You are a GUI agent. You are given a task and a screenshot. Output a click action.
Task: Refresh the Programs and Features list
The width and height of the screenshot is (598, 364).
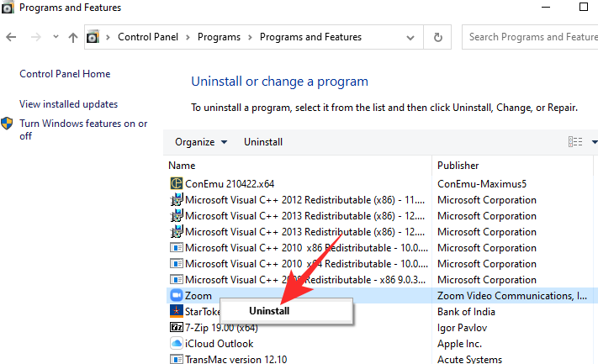click(x=438, y=37)
